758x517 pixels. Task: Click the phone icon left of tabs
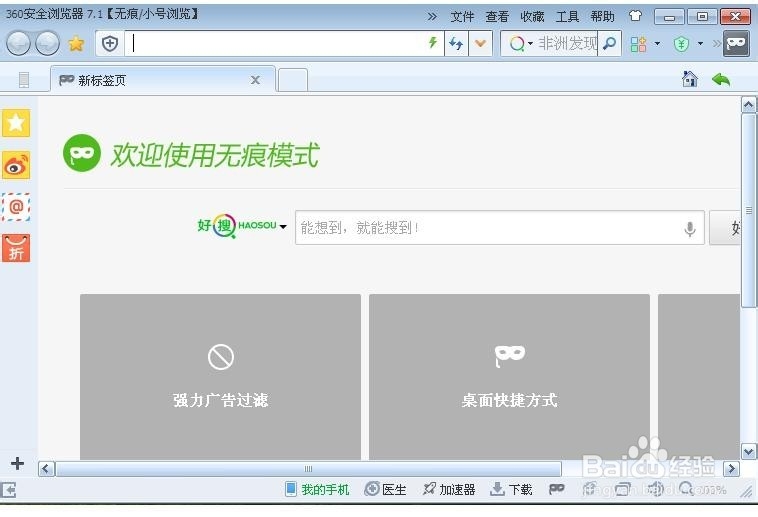pyautogui.click(x=24, y=79)
